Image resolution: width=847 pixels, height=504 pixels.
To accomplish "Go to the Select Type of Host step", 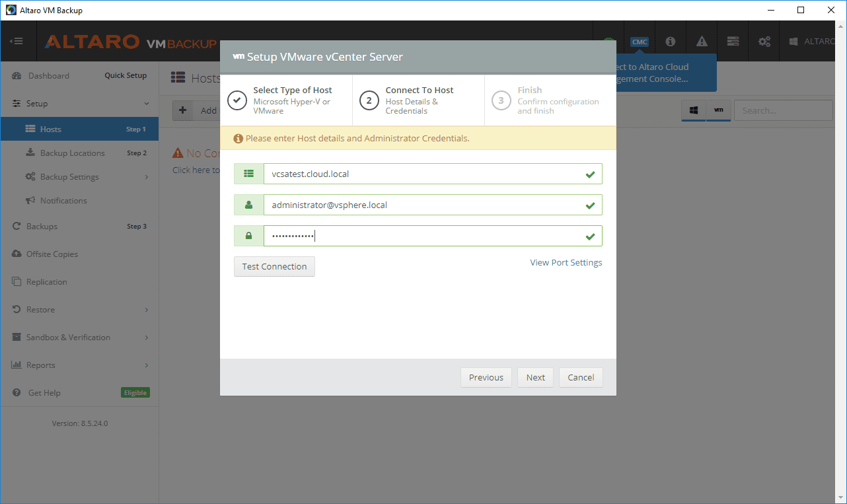I will 286,100.
